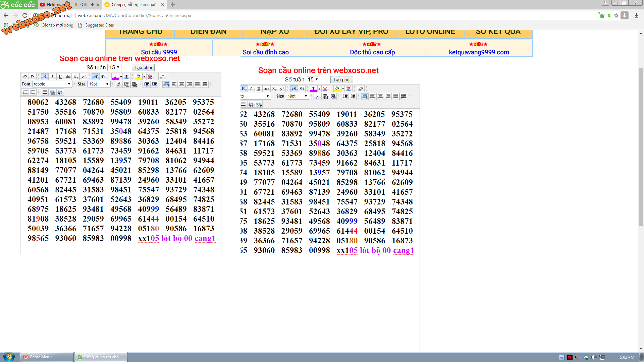
Task: Expand the background color arrow in the left editor
Action: click(144, 77)
